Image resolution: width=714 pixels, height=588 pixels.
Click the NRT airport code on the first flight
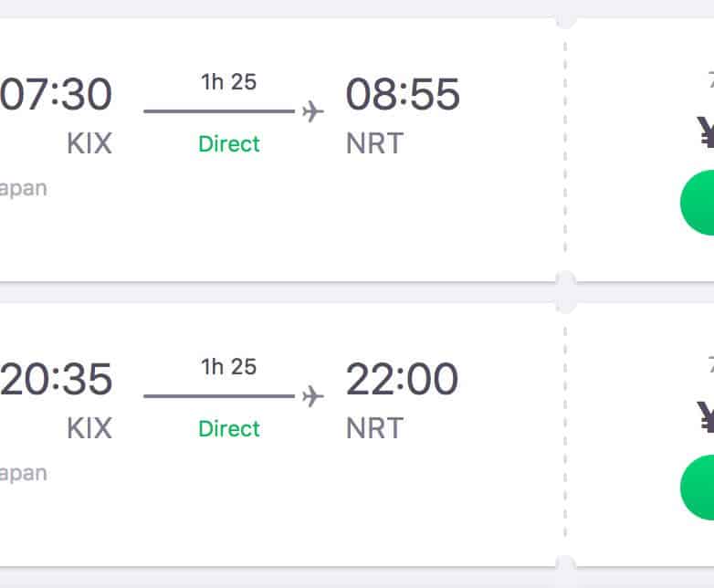[x=374, y=143]
